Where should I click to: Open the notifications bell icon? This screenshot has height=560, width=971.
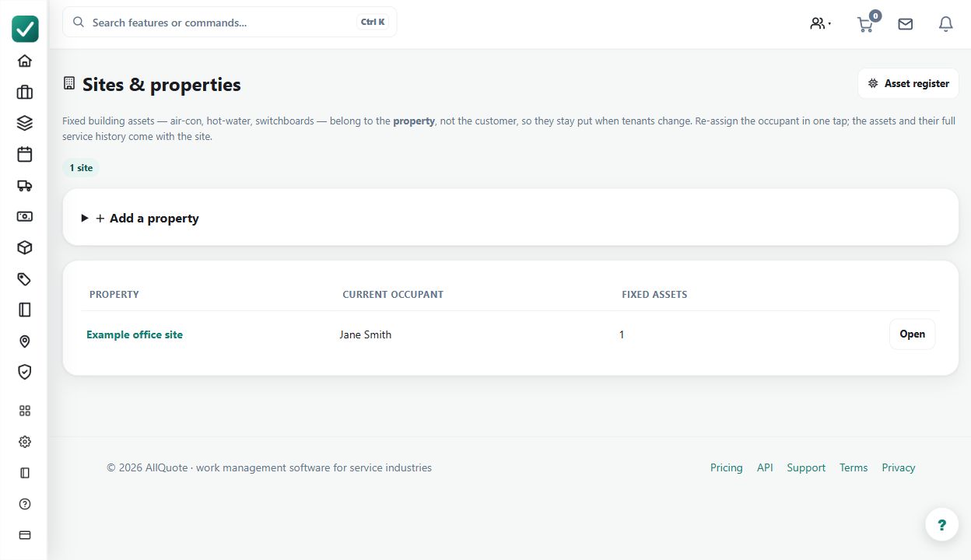(x=946, y=24)
